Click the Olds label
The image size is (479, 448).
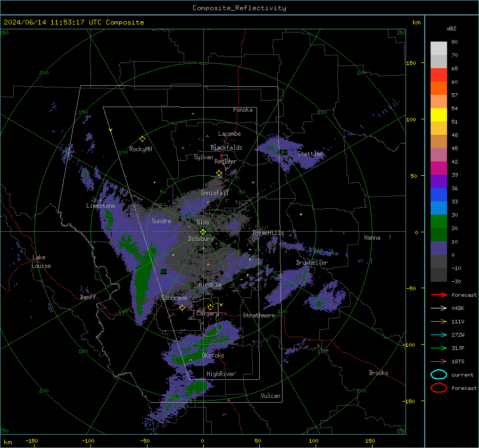(x=203, y=222)
